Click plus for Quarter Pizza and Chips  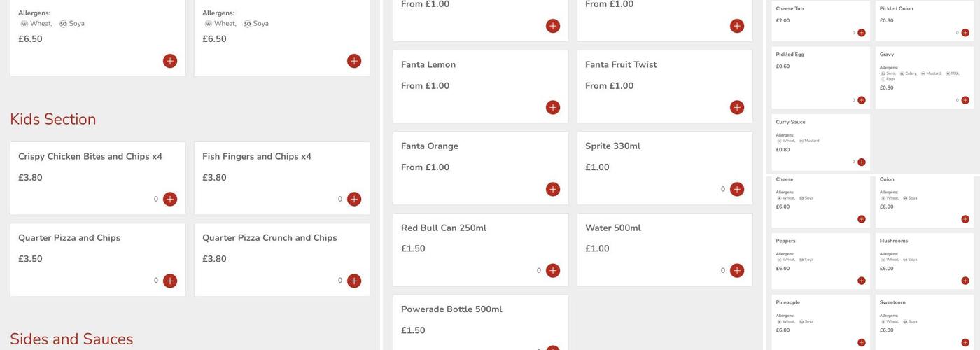(170, 281)
